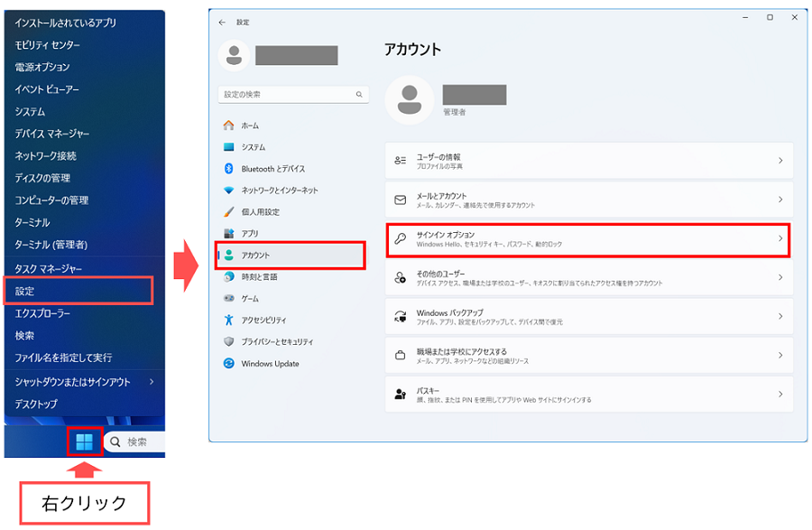812x530 pixels.
Task: Click the ホーム house icon in sidebar
Action: pyautogui.click(x=228, y=126)
